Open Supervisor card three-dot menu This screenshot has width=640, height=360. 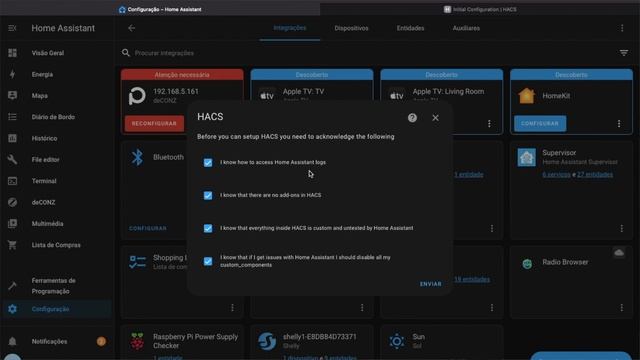621,229
